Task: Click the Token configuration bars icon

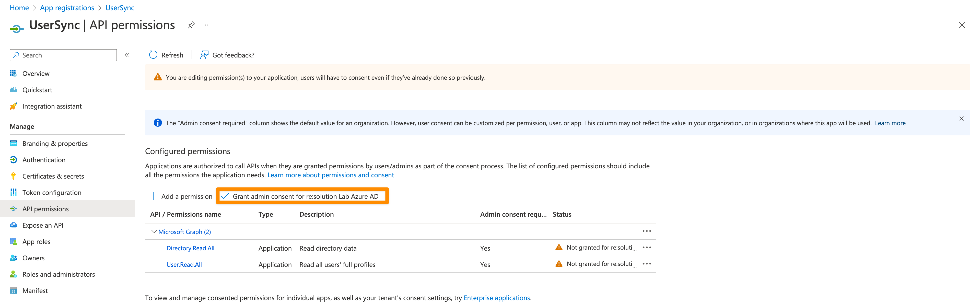Action: click(x=13, y=193)
